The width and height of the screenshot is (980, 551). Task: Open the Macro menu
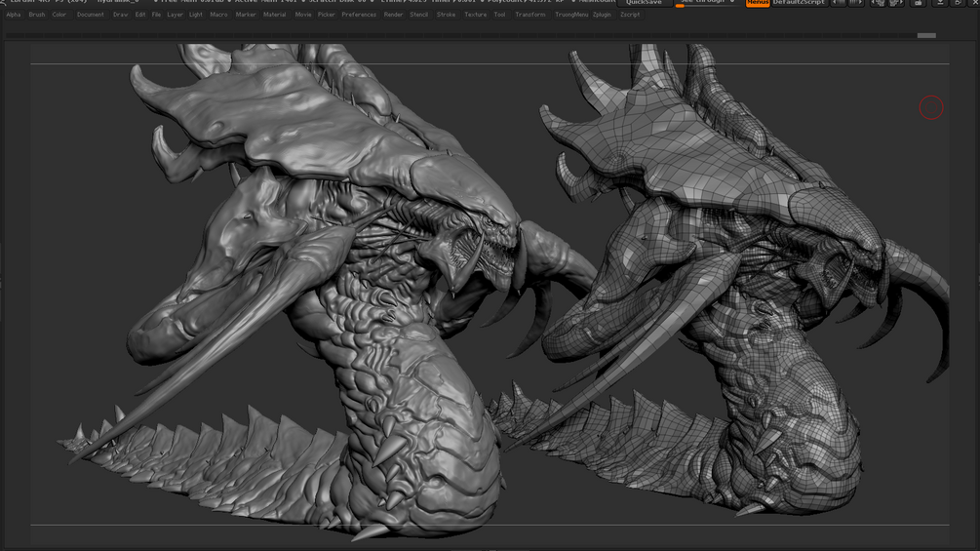point(218,15)
